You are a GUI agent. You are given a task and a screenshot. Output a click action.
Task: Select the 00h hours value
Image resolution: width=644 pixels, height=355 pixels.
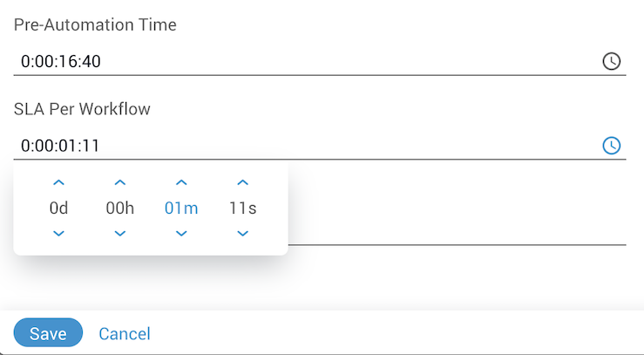click(120, 208)
